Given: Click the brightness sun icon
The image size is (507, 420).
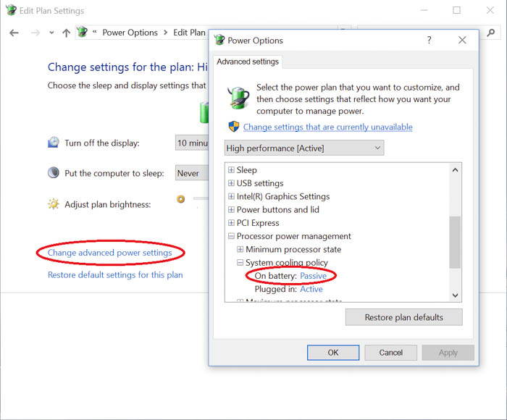Looking at the screenshot, I should click(54, 203).
